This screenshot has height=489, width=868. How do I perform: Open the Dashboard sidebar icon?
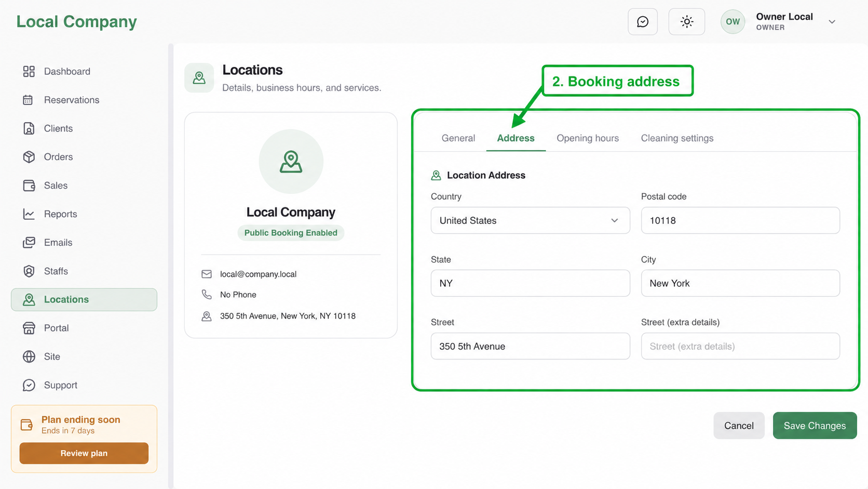29,71
